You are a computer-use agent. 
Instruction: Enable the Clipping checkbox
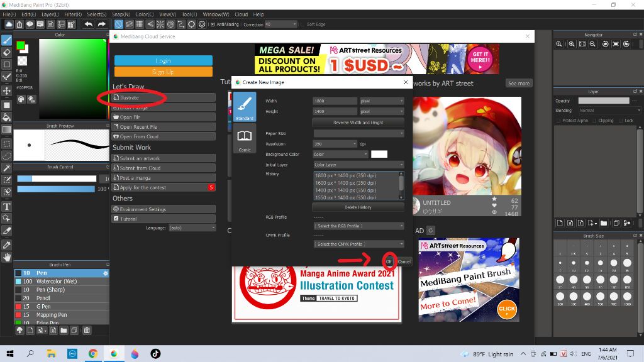pos(594,121)
